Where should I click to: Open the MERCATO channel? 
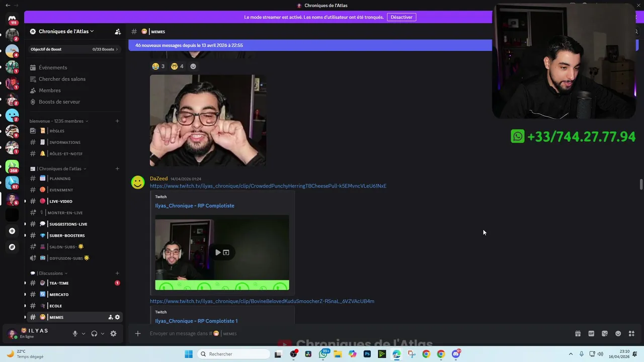(74, 294)
